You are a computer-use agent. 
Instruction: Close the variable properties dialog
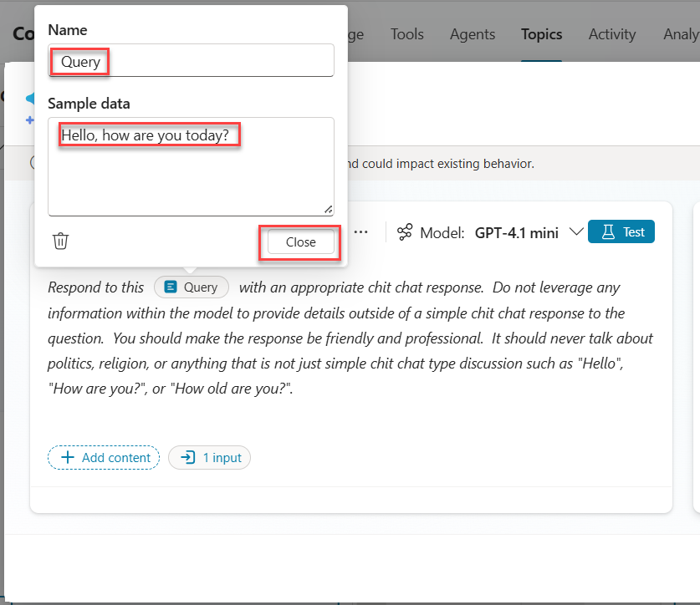coord(299,241)
